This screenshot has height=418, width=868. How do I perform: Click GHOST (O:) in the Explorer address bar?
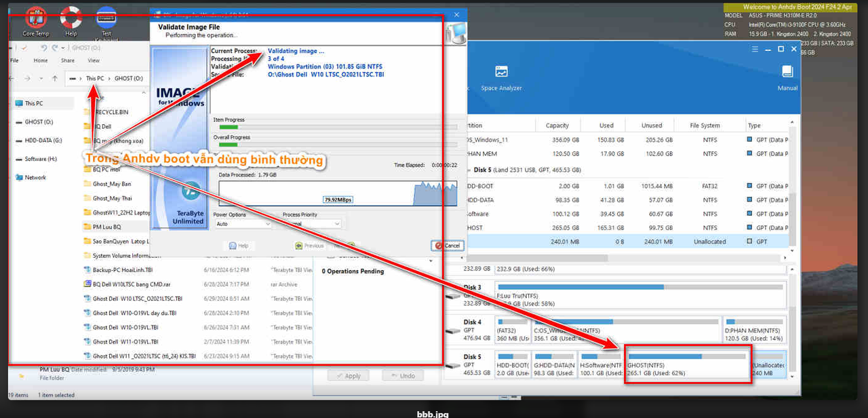pyautogui.click(x=129, y=79)
